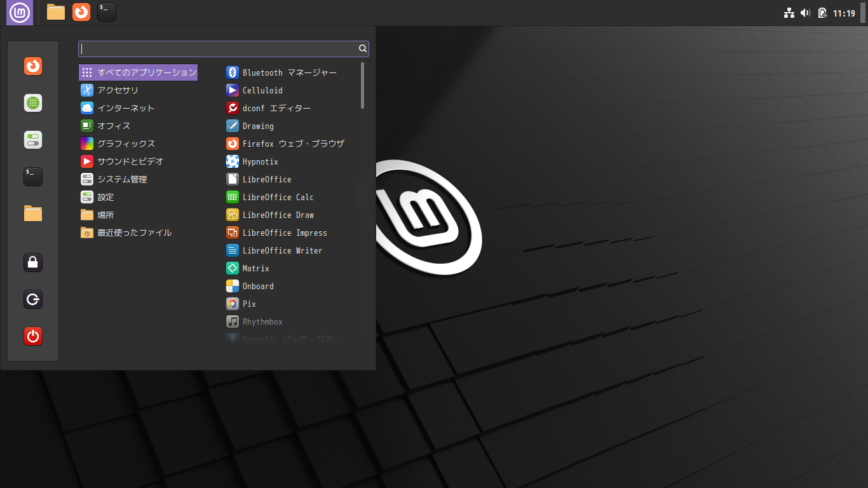Image resolution: width=868 pixels, height=488 pixels.
Task: Start Terminal from the favorites sidebar
Action: pyautogui.click(x=33, y=177)
